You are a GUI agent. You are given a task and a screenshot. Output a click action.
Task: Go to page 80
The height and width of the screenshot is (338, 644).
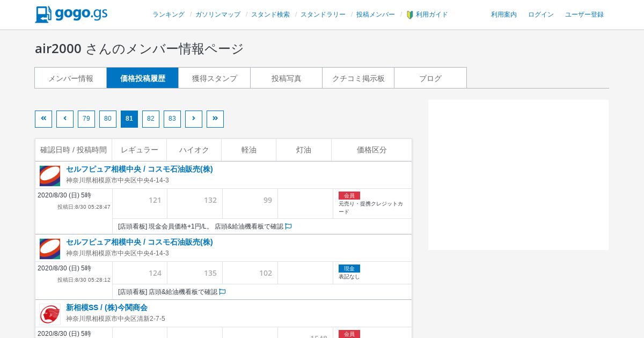coord(108,119)
